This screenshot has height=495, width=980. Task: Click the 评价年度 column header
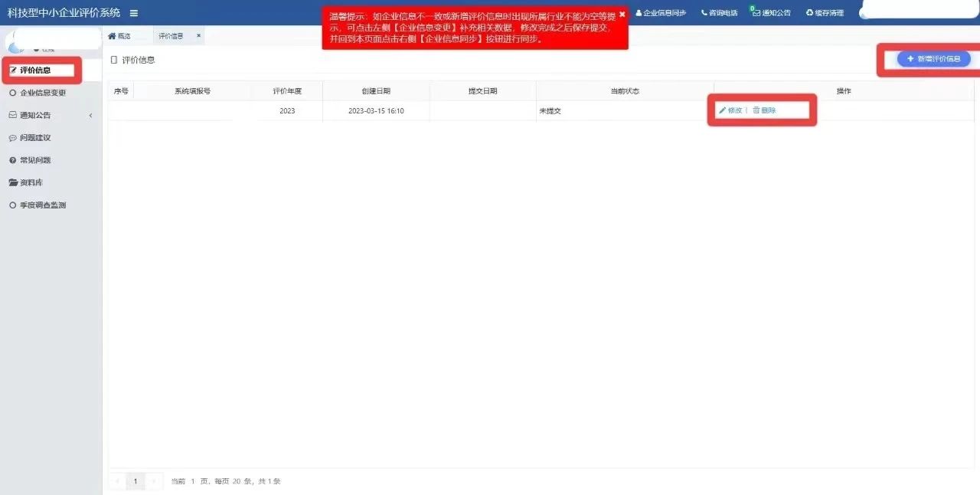pos(287,91)
